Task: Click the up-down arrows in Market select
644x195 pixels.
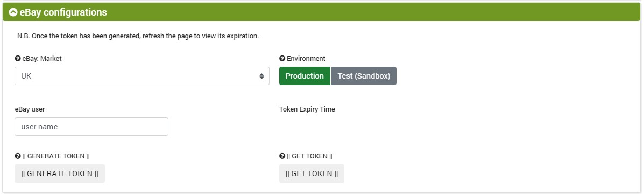Action: point(261,76)
